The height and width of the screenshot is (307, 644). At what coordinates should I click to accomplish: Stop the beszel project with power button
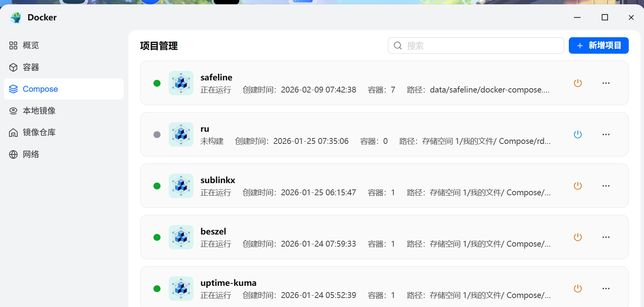pos(578,237)
